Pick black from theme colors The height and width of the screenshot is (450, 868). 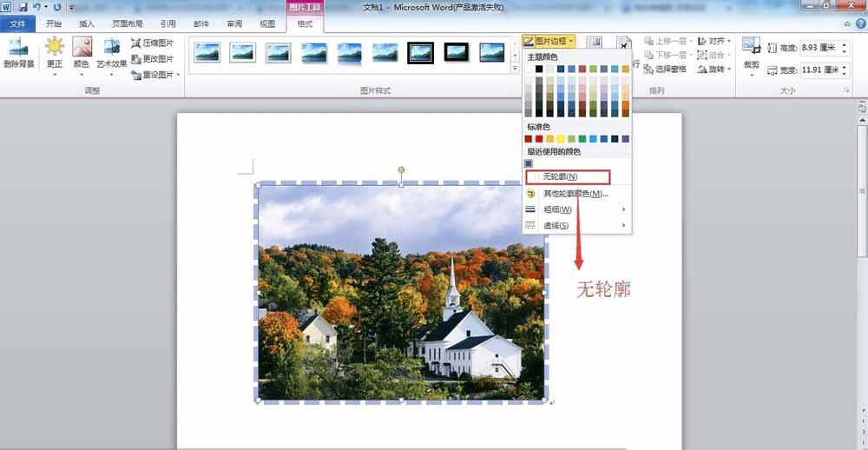539,69
